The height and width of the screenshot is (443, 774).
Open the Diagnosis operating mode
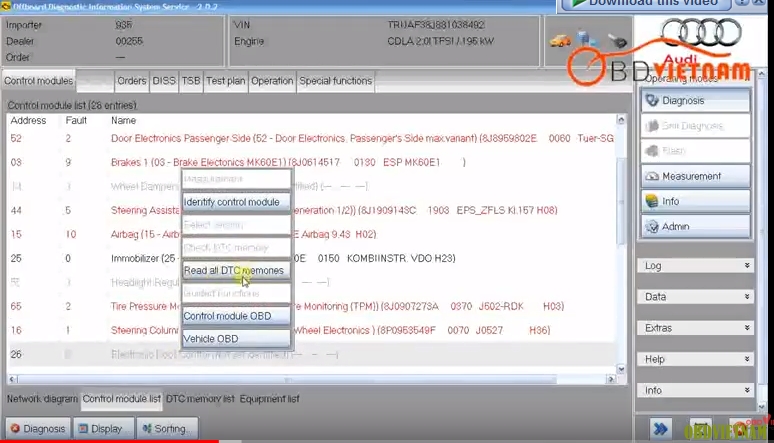tap(696, 100)
